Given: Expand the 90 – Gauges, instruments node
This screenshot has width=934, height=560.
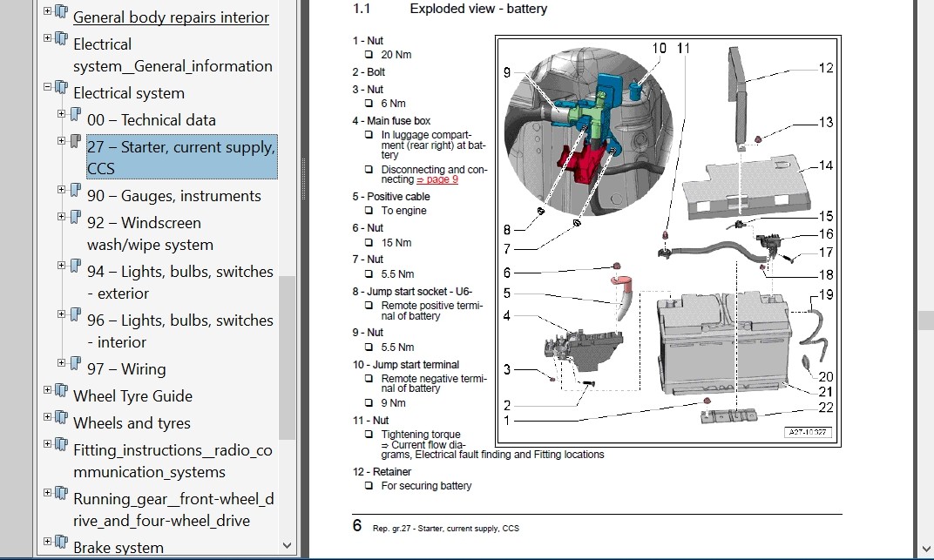Looking at the screenshot, I should [61, 190].
